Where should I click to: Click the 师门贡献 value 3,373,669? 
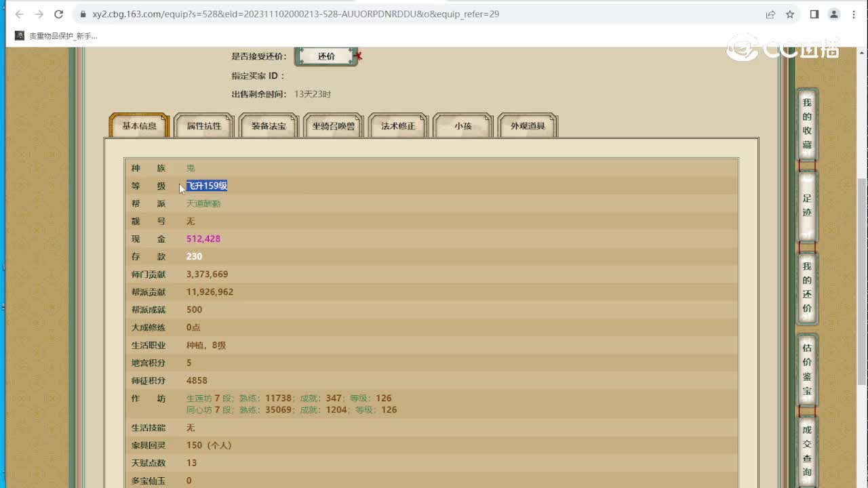point(208,274)
